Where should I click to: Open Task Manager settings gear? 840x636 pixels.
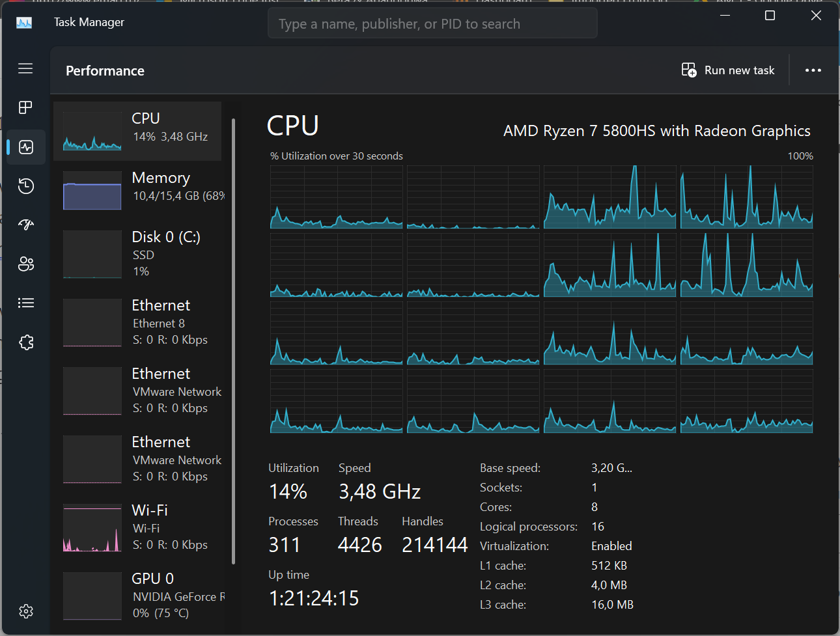(25, 611)
